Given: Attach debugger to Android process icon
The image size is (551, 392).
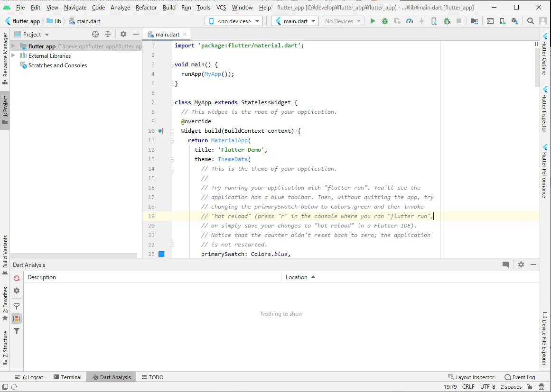Looking at the screenshot, I should tap(447, 21).
